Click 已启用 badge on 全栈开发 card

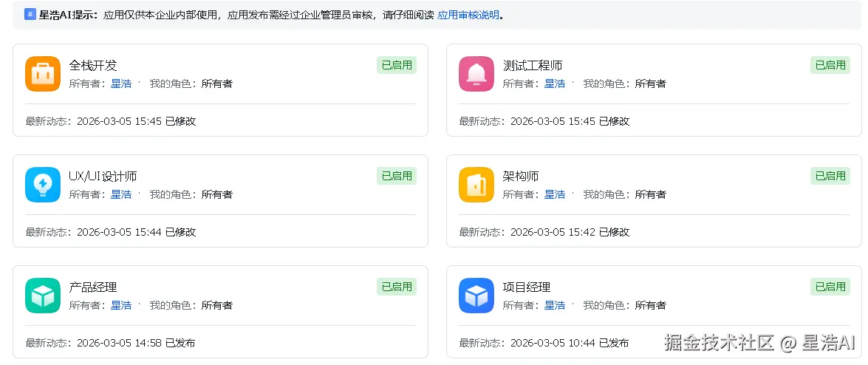click(397, 65)
